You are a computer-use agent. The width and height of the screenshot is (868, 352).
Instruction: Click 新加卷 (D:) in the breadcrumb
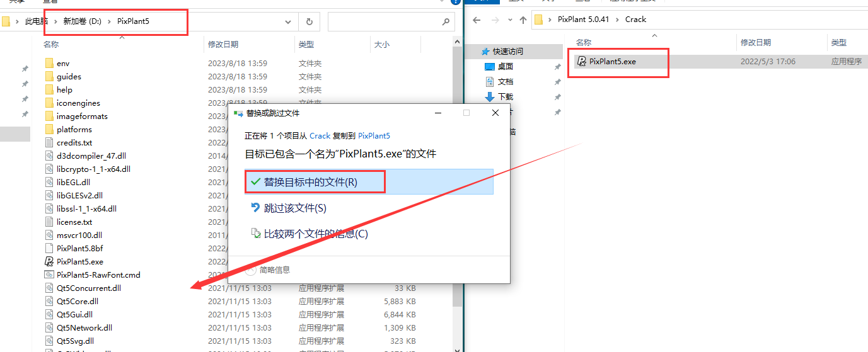point(83,21)
